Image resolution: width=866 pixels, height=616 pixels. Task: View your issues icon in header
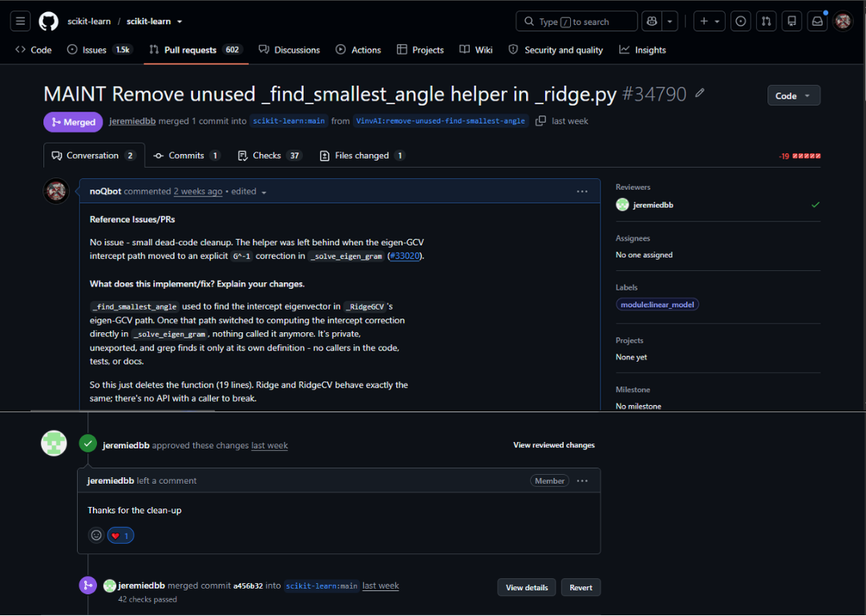tap(741, 22)
